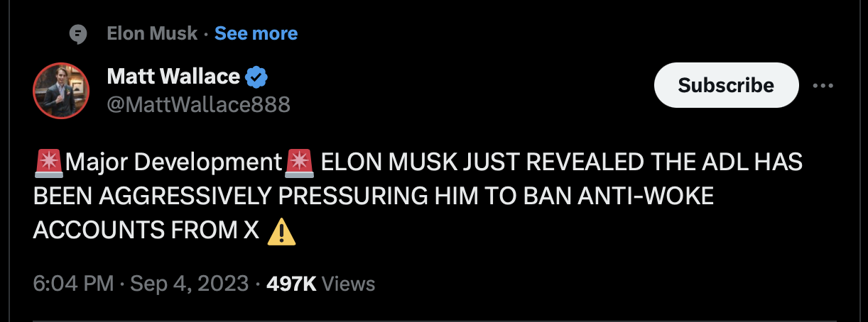Click the 6:04 PM timestamp

[73, 284]
